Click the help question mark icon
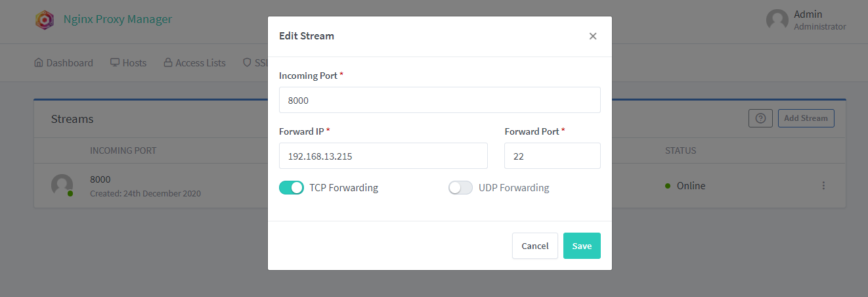Image resolution: width=868 pixels, height=297 pixels. point(760,118)
